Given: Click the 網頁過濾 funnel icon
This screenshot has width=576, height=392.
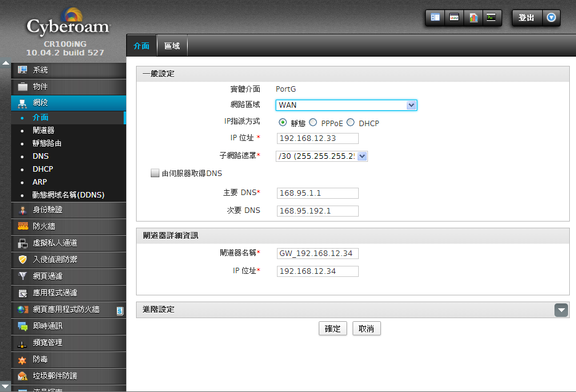Looking at the screenshot, I should pyautogui.click(x=23, y=276).
